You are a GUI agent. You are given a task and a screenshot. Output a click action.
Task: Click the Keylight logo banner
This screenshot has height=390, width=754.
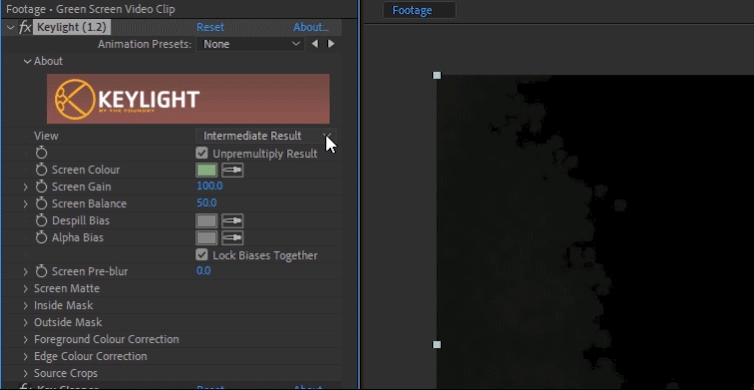point(188,99)
